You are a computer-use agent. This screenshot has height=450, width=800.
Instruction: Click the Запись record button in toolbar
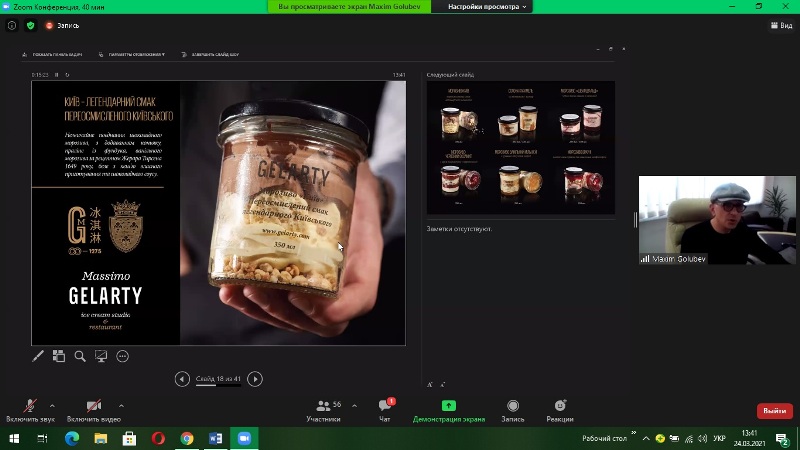pyautogui.click(x=513, y=411)
